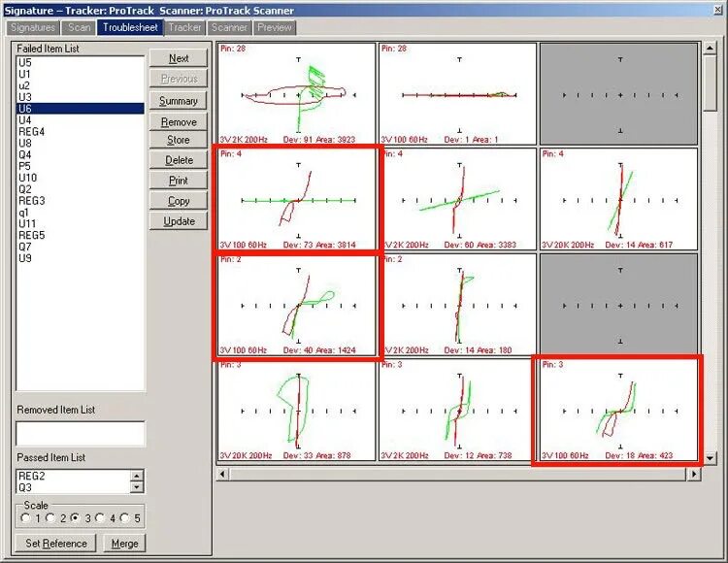728x563 pixels.
Task: Click signature grid scroll up arrow
Action: (710, 48)
